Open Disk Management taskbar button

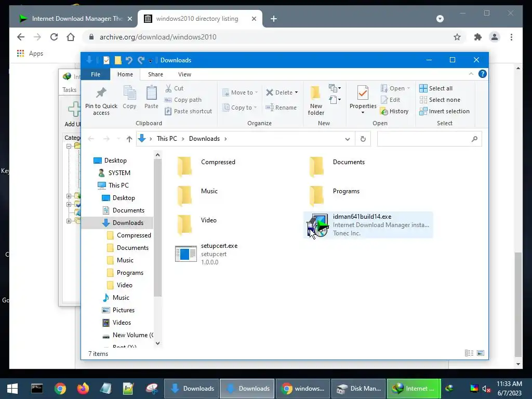click(358, 389)
